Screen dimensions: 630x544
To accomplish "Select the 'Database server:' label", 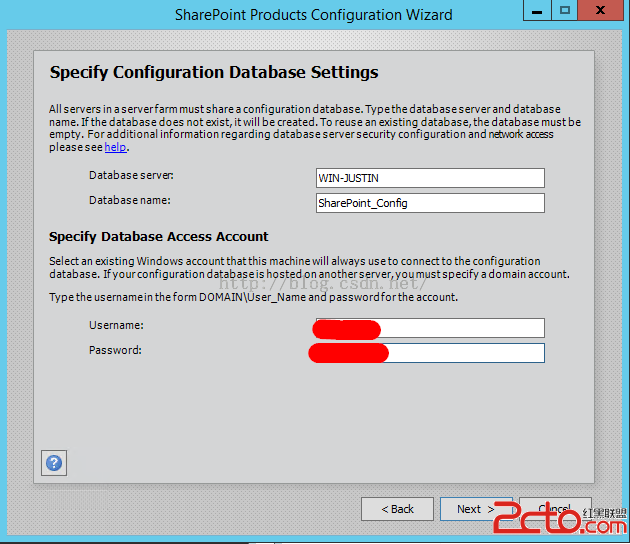I will click(x=131, y=176).
